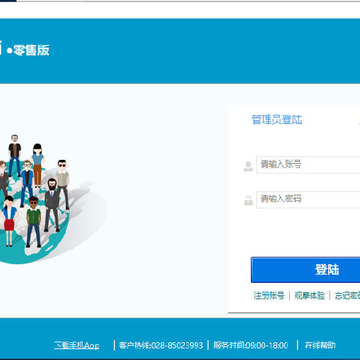Click the service hours 09:00-18:00 text
The image size is (360, 360).
tap(251, 345)
